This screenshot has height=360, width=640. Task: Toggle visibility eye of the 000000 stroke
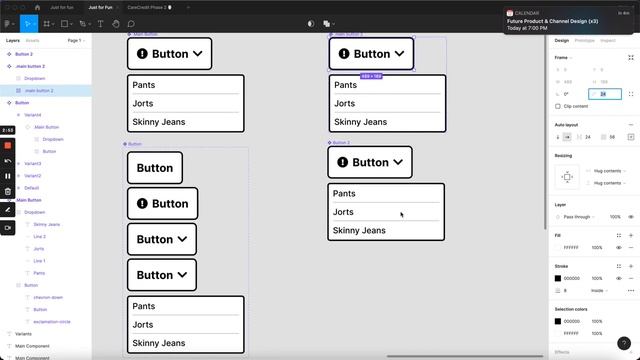coord(619,278)
